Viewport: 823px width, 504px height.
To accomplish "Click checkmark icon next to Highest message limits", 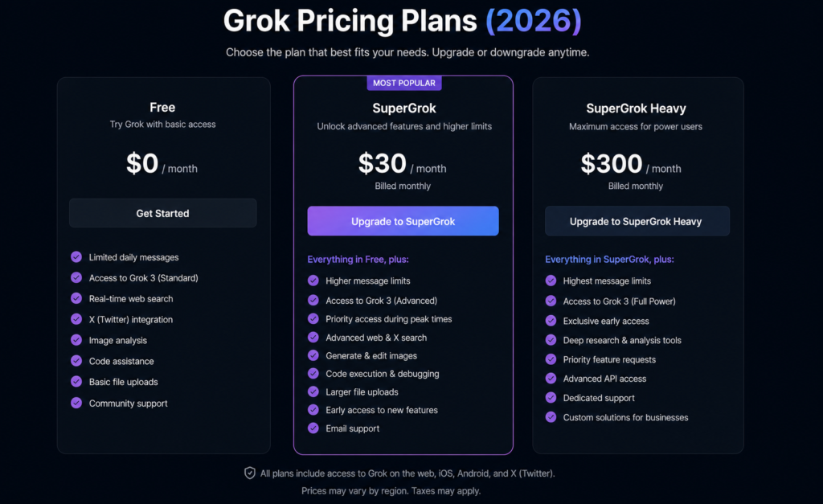I will pyautogui.click(x=551, y=281).
